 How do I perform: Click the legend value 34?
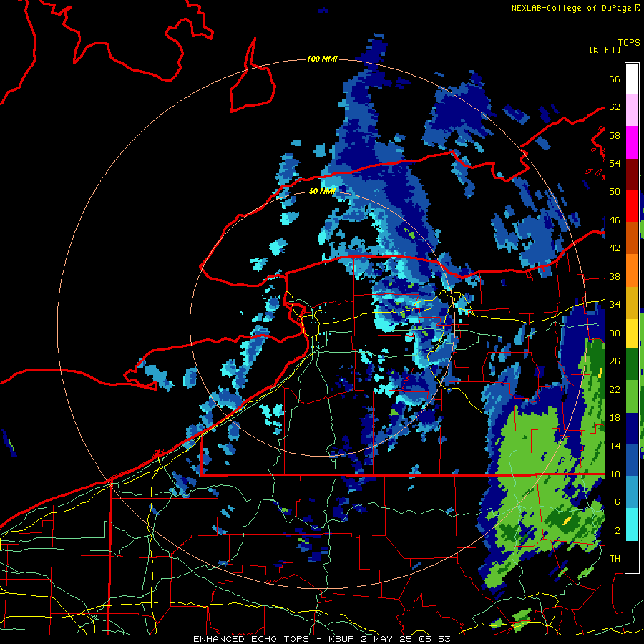[x=615, y=305]
